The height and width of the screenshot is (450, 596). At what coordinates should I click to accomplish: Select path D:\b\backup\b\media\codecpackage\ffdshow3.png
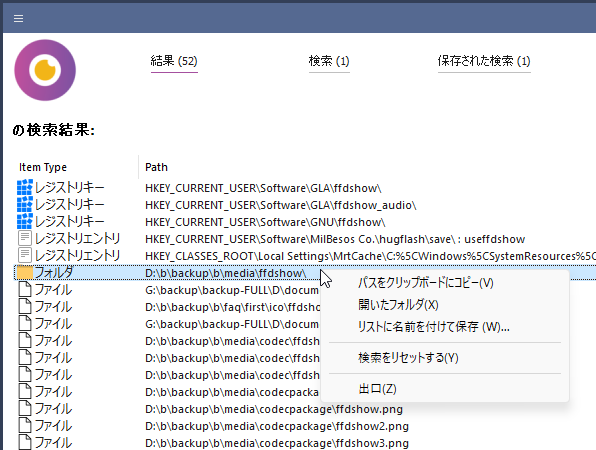(x=277, y=443)
